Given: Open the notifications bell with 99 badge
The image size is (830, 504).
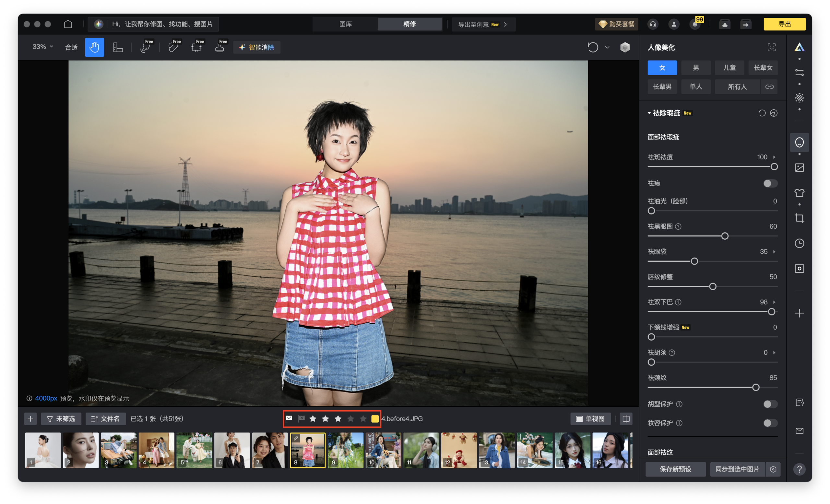Looking at the screenshot, I should pos(694,24).
